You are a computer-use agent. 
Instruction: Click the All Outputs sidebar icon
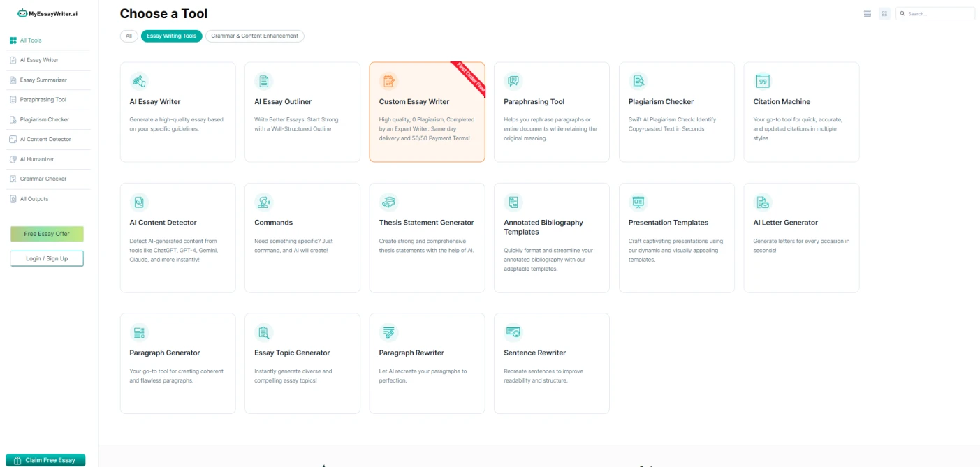click(13, 199)
